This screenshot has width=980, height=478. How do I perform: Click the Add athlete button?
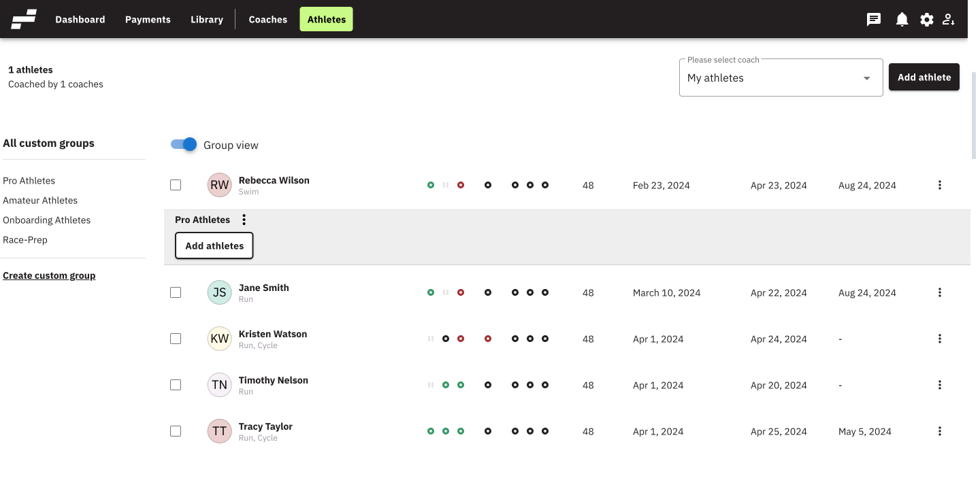[924, 78]
